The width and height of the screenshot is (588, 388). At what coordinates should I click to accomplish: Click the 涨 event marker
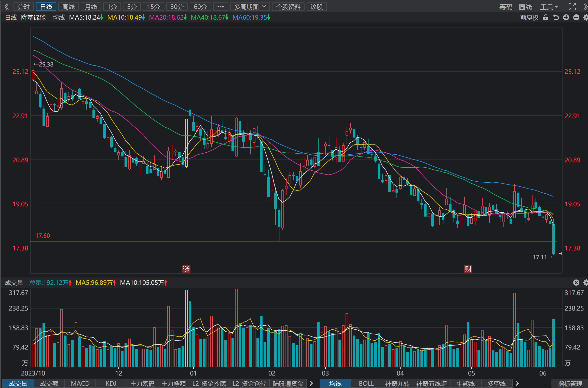[186, 269]
